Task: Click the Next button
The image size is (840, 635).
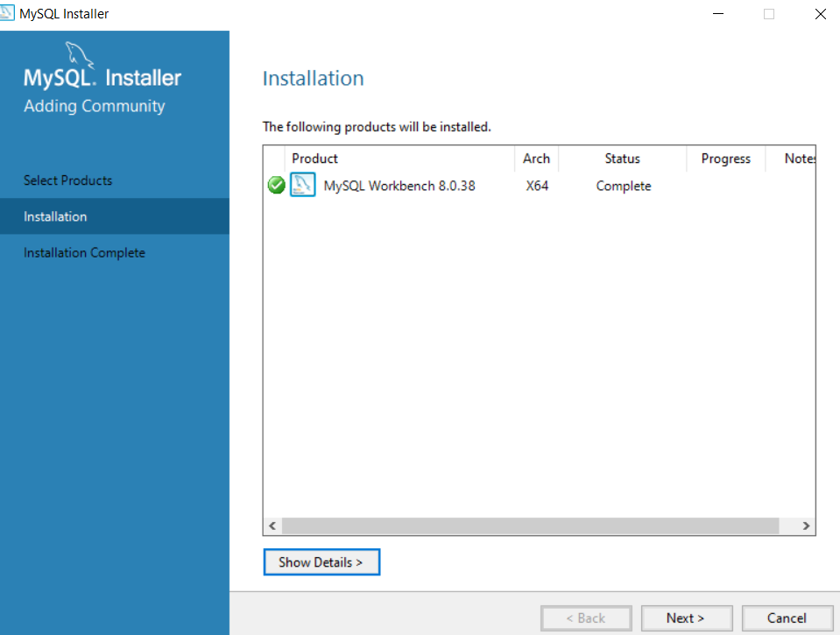Action: click(686, 617)
